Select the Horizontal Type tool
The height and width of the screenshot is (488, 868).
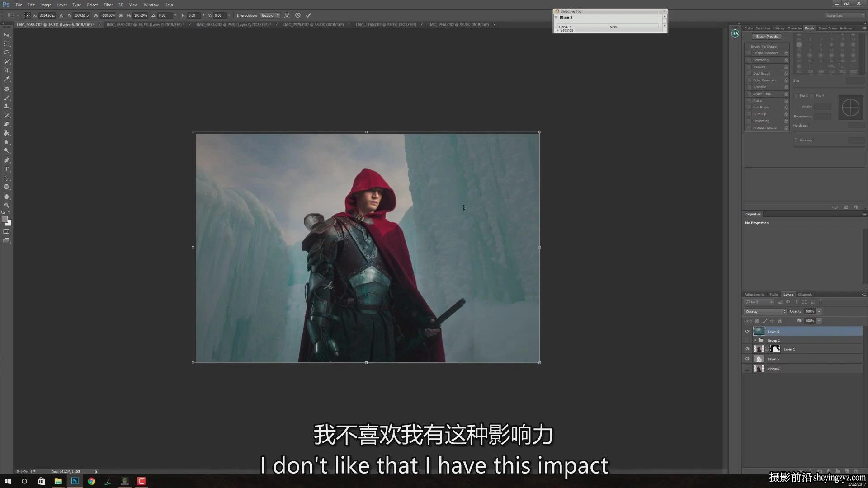tap(6, 169)
